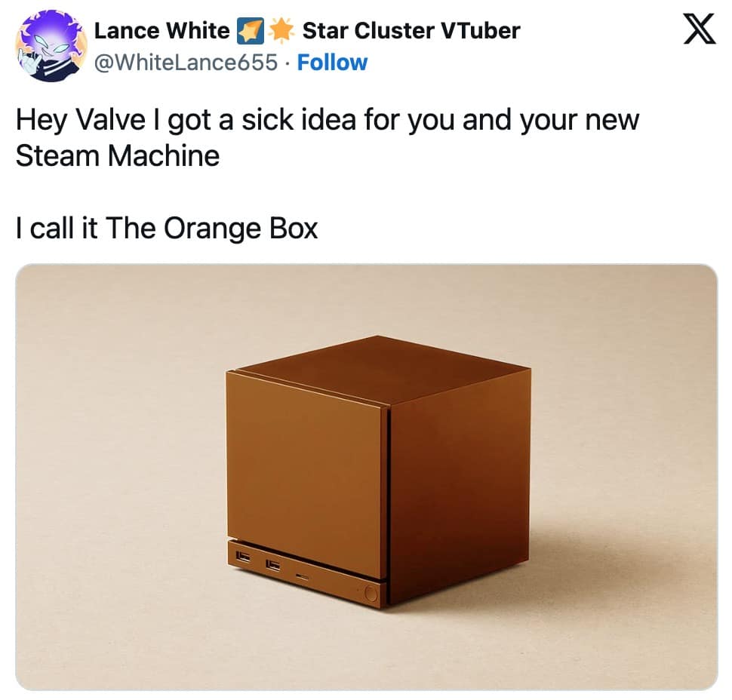
Task: Click the 'Hey Valve I got a sick idea' line
Action: click(x=327, y=121)
